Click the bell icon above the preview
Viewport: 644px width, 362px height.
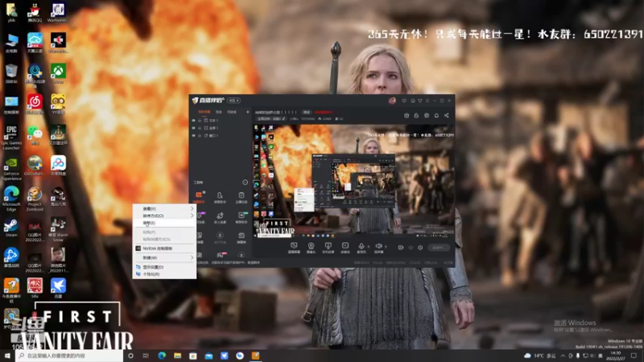(436, 115)
